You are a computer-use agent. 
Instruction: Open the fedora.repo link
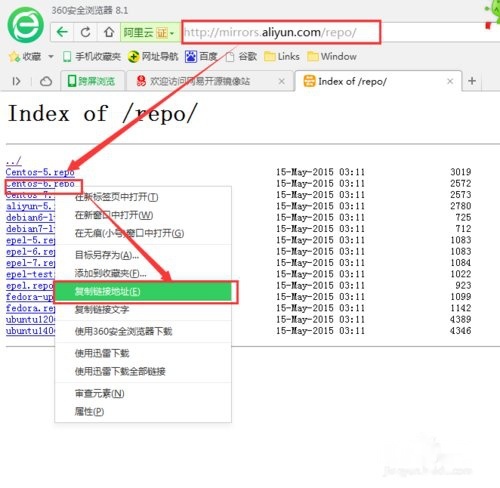30,308
